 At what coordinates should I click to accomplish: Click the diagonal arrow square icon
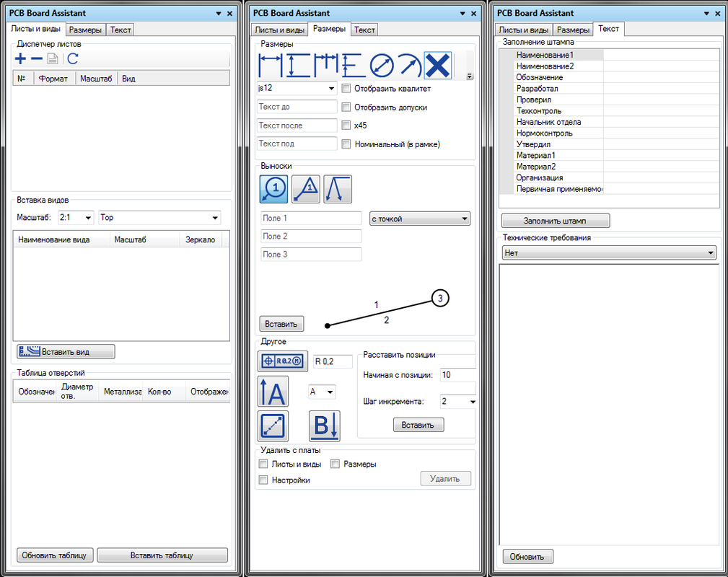(273, 426)
